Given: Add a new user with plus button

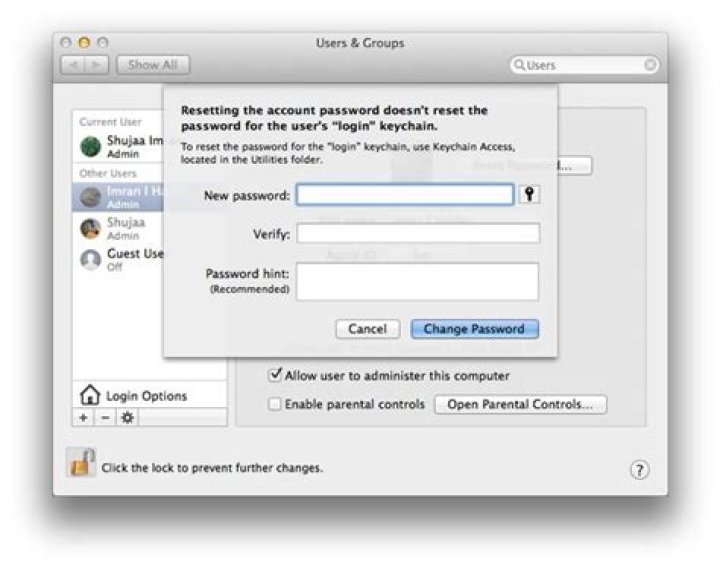Looking at the screenshot, I should tap(83, 418).
